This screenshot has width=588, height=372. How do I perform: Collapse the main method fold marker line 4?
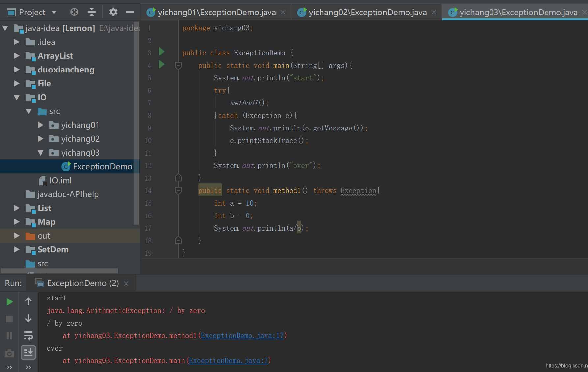tap(178, 66)
